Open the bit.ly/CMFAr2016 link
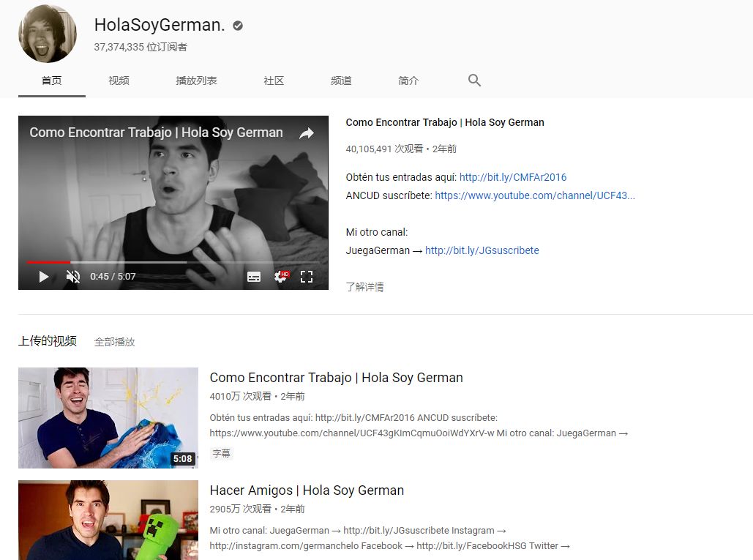The image size is (753, 560). tap(513, 177)
